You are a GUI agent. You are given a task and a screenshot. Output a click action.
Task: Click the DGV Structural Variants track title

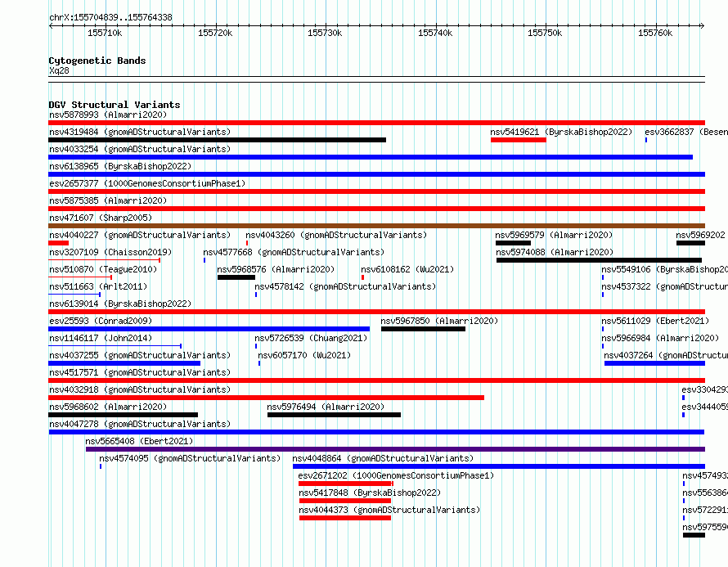click(x=115, y=105)
